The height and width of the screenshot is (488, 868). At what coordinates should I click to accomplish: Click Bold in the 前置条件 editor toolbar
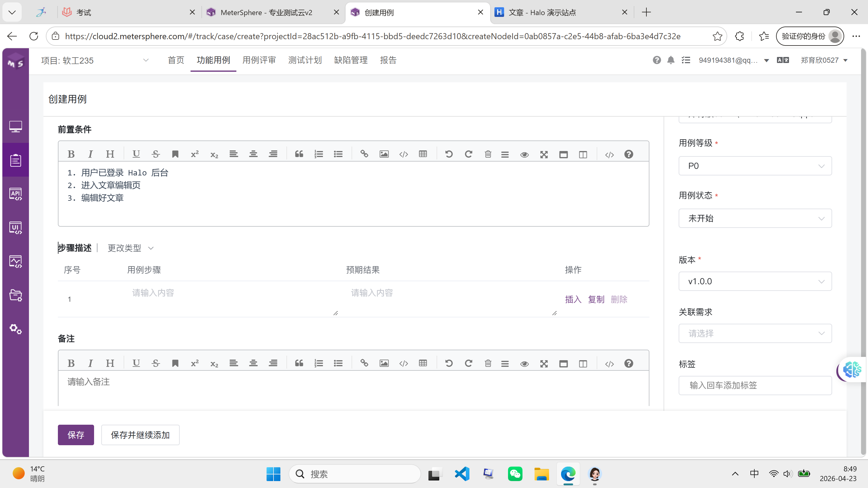(71, 154)
